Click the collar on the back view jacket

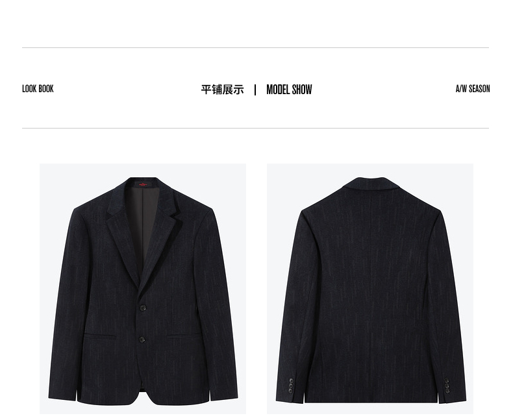point(371,184)
